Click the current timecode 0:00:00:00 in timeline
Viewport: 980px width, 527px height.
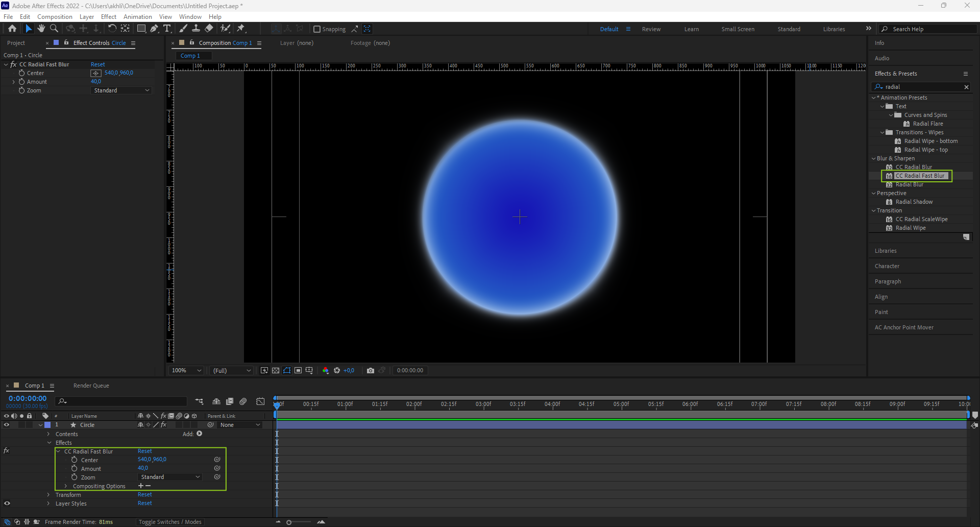28,398
